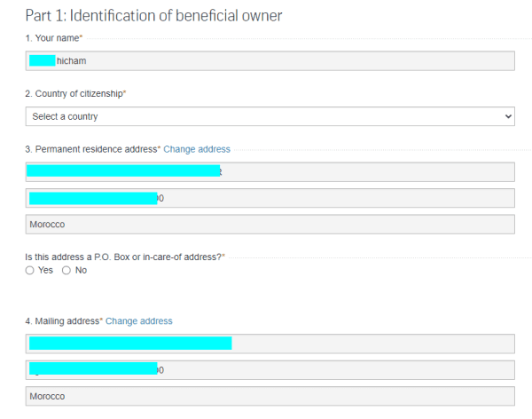Click Change address next to Permanent residence address

pos(197,149)
